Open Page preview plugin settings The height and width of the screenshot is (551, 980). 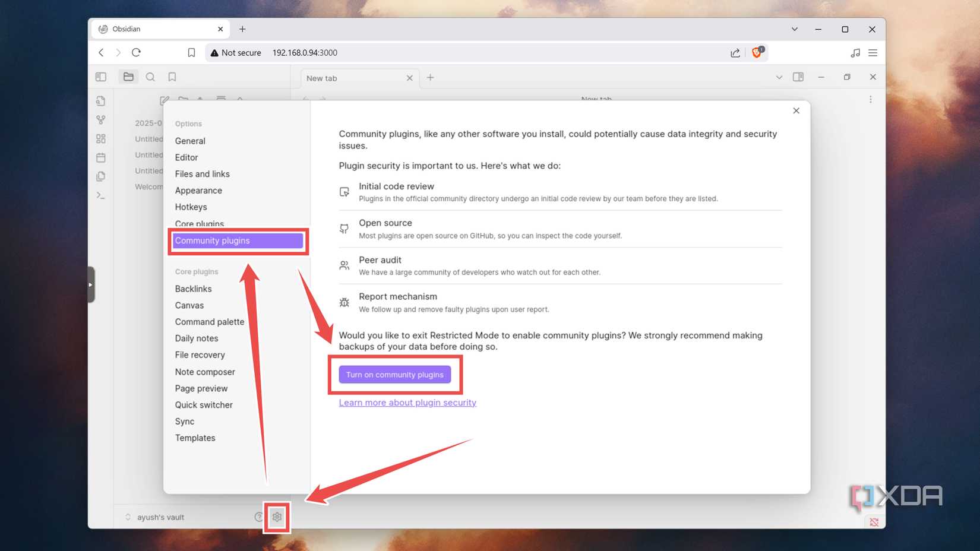pyautogui.click(x=201, y=389)
